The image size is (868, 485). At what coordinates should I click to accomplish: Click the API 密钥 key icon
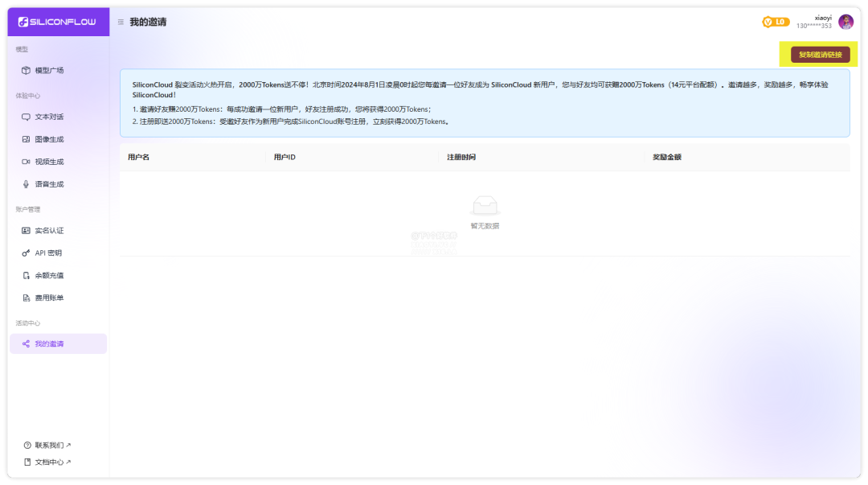(x=26, y=253)
